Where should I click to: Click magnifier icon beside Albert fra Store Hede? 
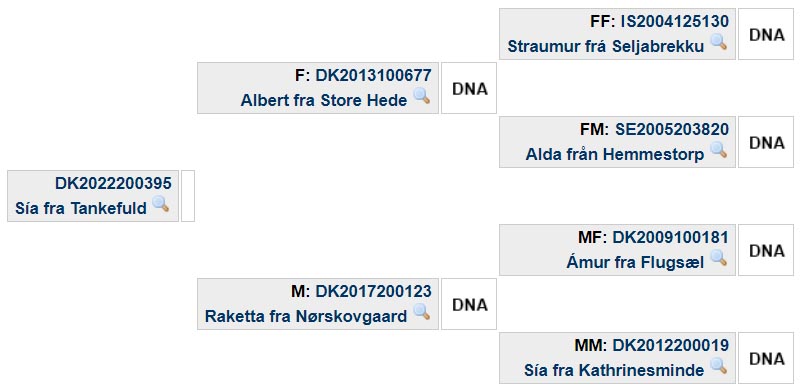tap(421, 96)
